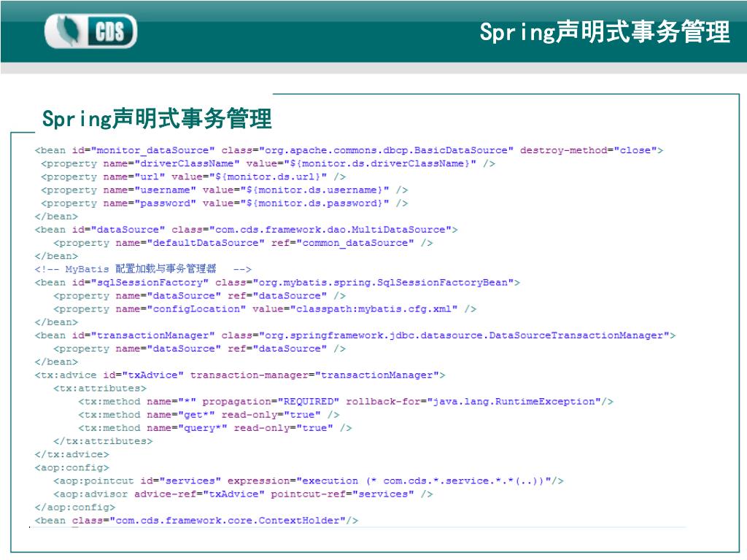Click the opening <aop:config> tag
This screenshot has width=747, height=560.
point(72,468)
